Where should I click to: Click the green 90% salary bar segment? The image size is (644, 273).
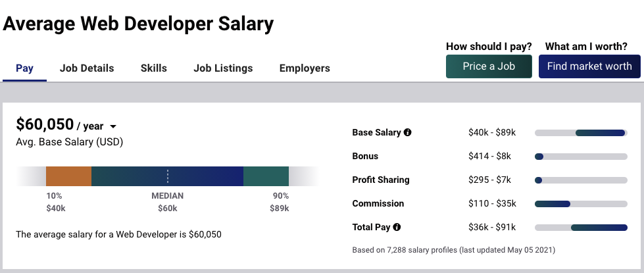pyautogui.click(x=266, y=176)
